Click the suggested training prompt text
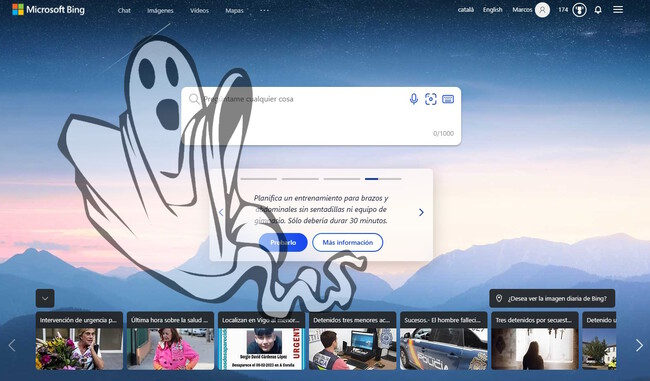The height and width of the screenshot is (381, 650). point(321,209)
